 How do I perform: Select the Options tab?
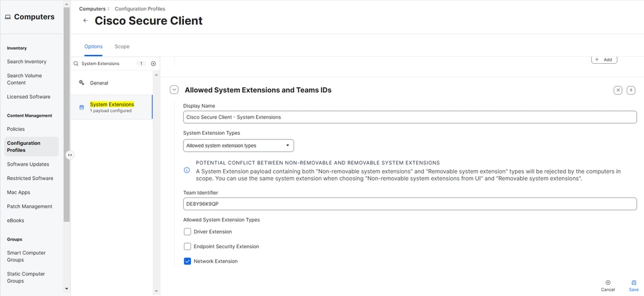(x=94, y=46)
